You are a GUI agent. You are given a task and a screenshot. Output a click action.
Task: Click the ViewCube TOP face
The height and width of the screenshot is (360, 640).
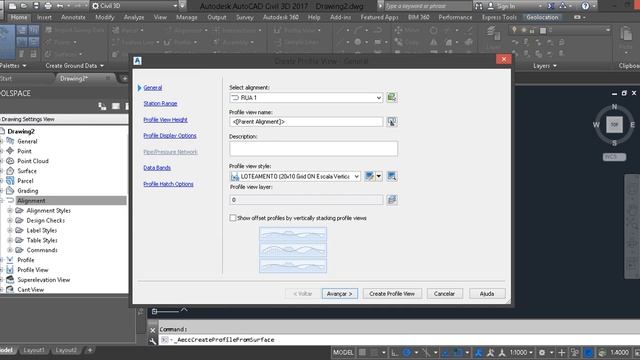click(614, 124)
